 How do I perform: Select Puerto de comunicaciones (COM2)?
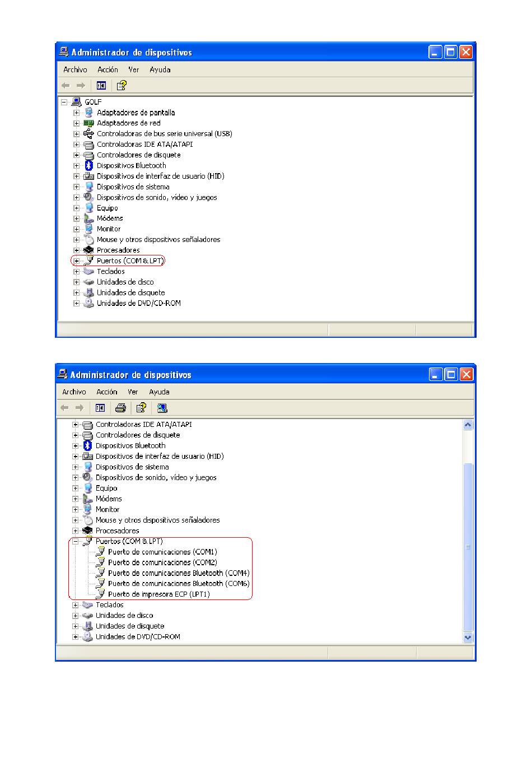(162, 563)
